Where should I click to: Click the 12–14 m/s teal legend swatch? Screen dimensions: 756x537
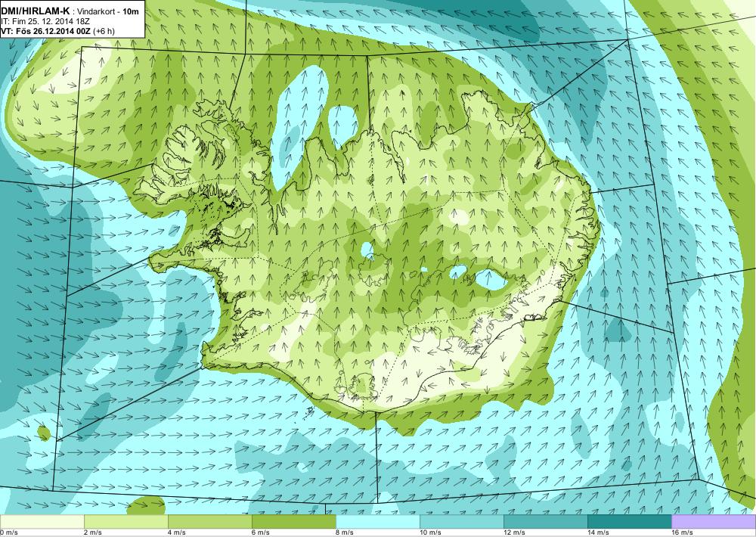[545, 522]
